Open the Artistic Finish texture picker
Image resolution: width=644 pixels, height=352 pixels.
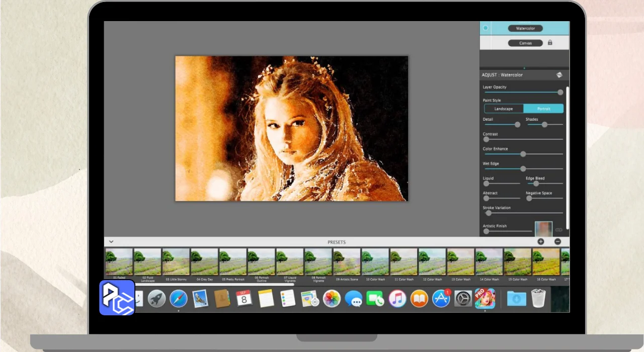(543, 229)
